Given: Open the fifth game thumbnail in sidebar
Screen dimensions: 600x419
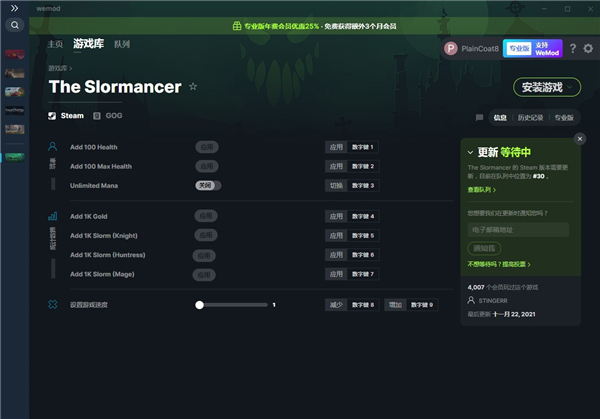Looking at the screenshot, I should click(x=15, y=129).
